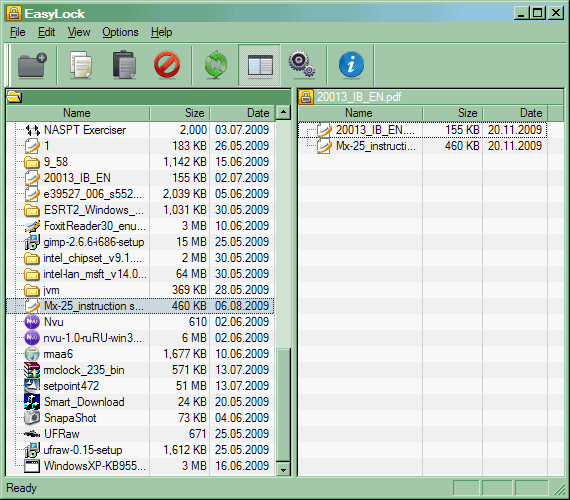
Task: Click the green Refresh arrows icon
Action: 216,65
